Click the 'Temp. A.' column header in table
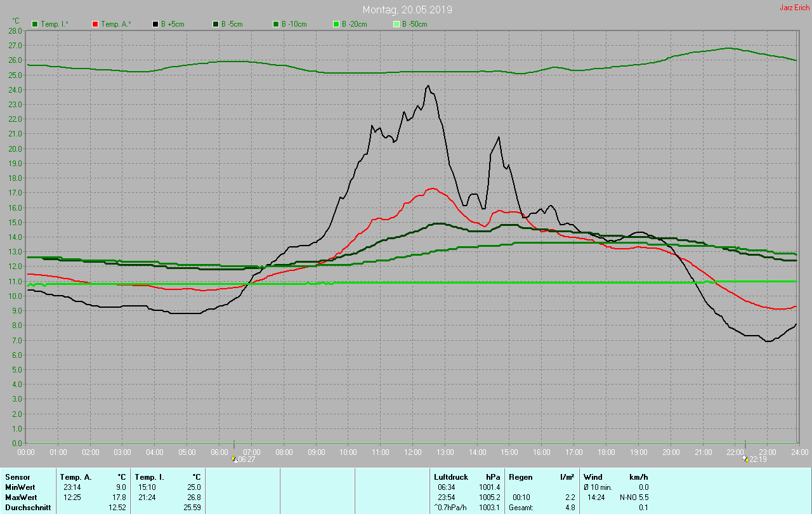Image resolution: width=812 pixels, height=514 pixels. pyautogui.click(x=75, y=477)
